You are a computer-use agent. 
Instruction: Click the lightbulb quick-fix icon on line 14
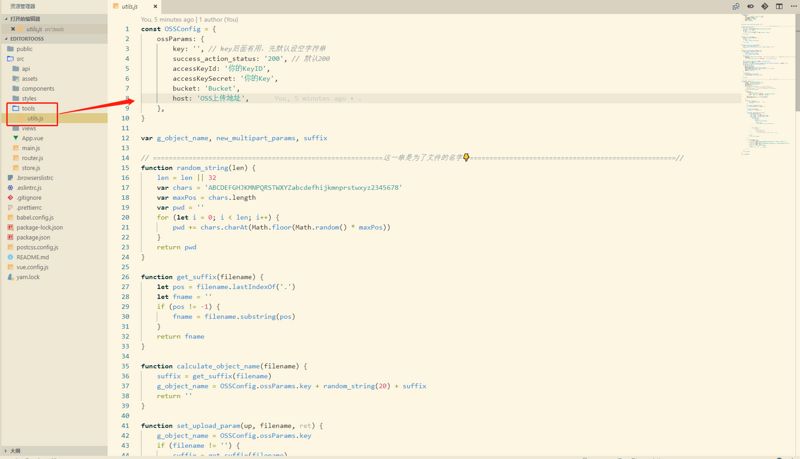466,158
